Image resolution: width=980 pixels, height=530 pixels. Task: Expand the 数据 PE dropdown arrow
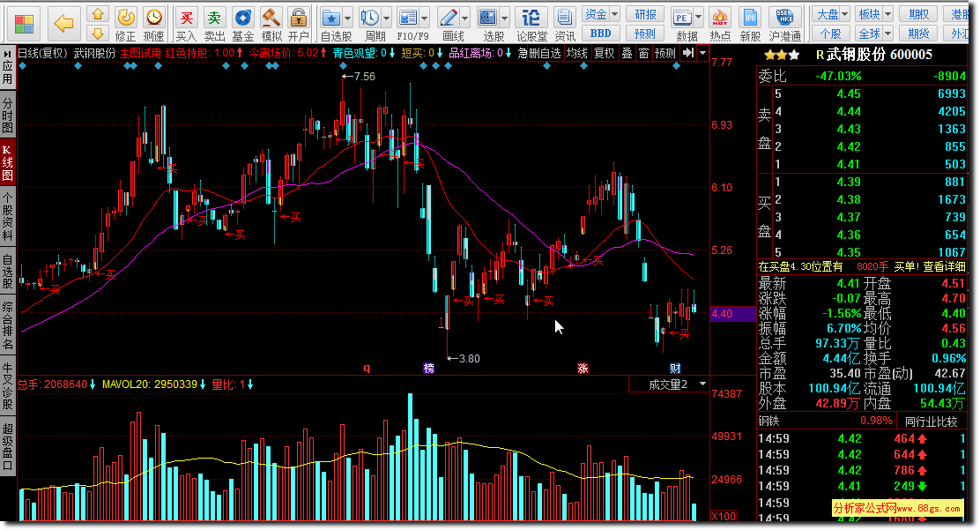pyautogui.click(x=698, y=18)
